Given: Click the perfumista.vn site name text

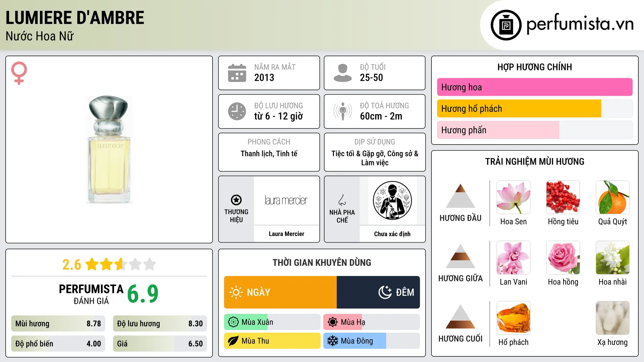Looking at the screenshot, I should click(580, 24).
